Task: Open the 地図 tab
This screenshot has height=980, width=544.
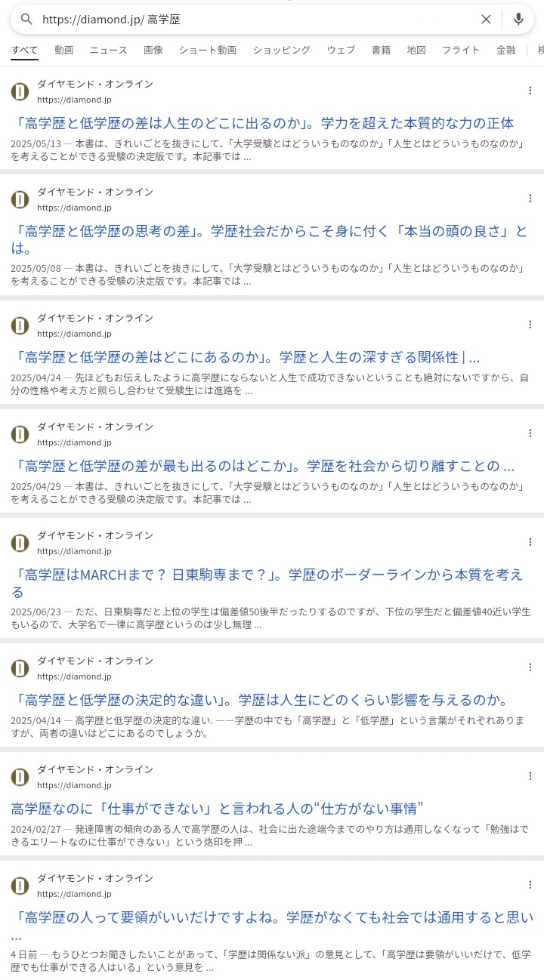Action: [416, 50]
